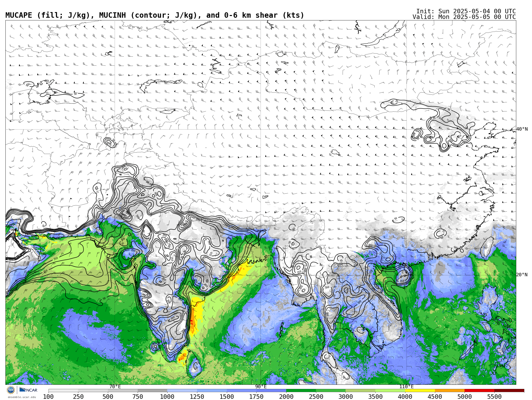This screenshot has width=532, height=400.
Task: Click the 1500 label under the color scale
Action: click(x=227, y=397)
